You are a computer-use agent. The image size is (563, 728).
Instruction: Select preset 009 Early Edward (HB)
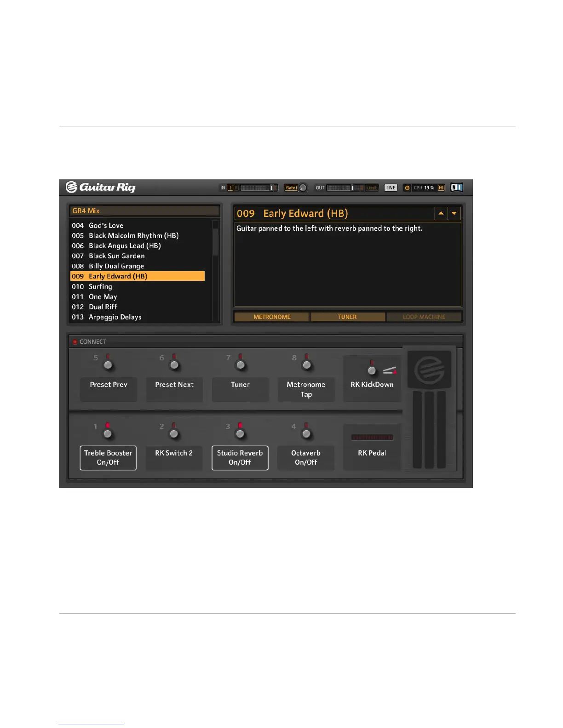click(x=138, y=276)
